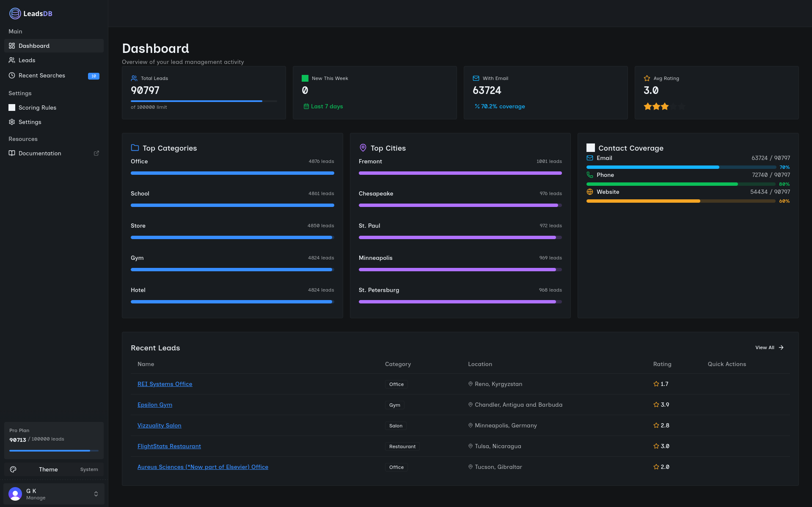Click the Settings gear icon
812x507 pixels.
(x=12, y=122)
